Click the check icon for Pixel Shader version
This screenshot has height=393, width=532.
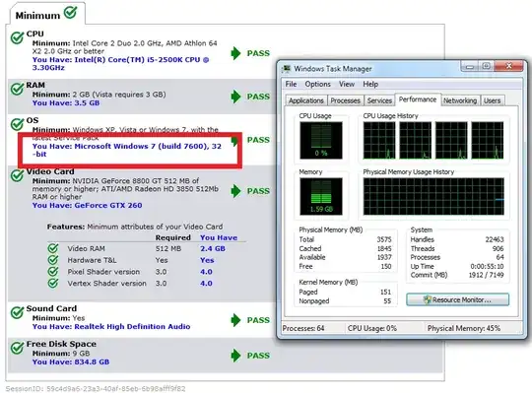click(x=53, y=271)
